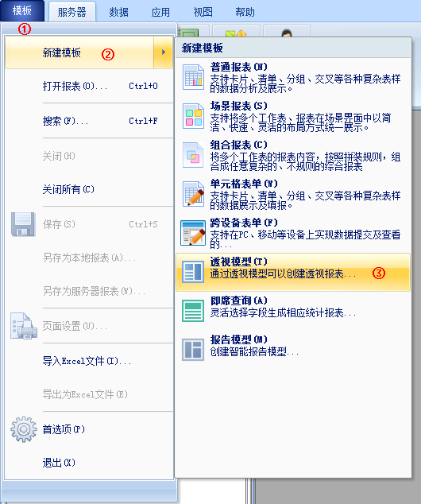Open the 帮助 menu tab

pos(245,12)
